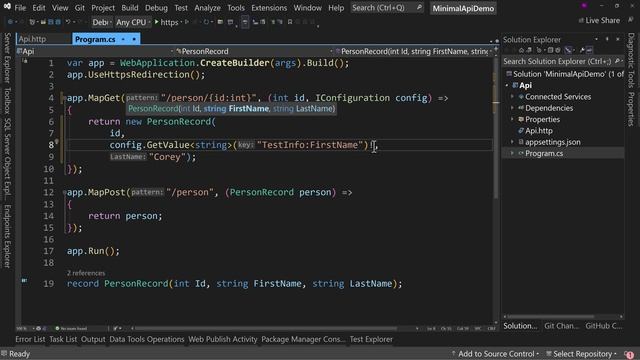Click the Pending Changes Filter icon in Solution Explorer
The height and width of the screenshot is (360, 640).
[x=539, y=50]
